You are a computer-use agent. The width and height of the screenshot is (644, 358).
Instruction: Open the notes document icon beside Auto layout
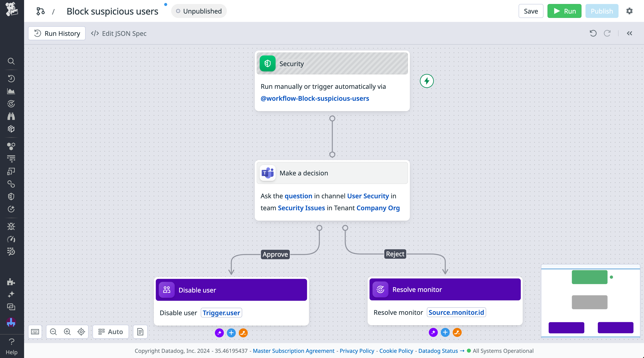click(140, 332)
